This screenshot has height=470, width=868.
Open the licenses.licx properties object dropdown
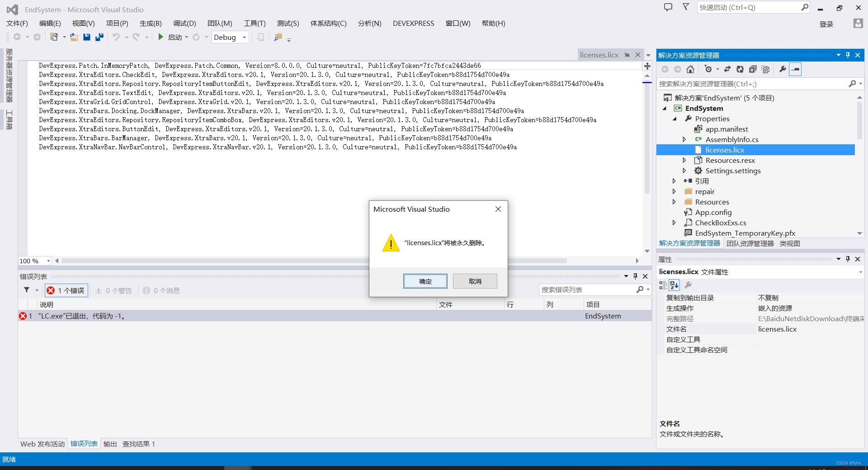[860, 272]
